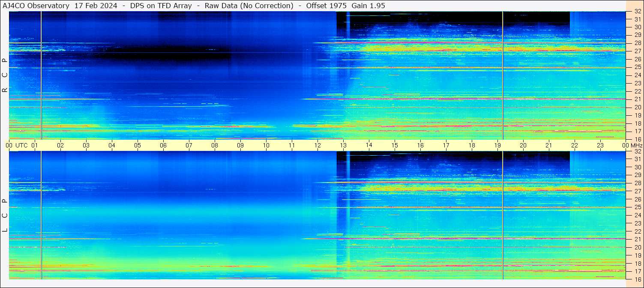Click the pink vertical marker line in LCP panel
Screen dimensions: 644x288
pyautogui.click(x=503, y=214)
